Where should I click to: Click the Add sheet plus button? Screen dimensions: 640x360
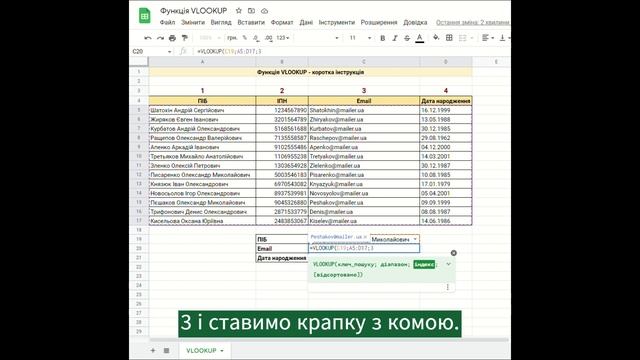pos(153,350)
